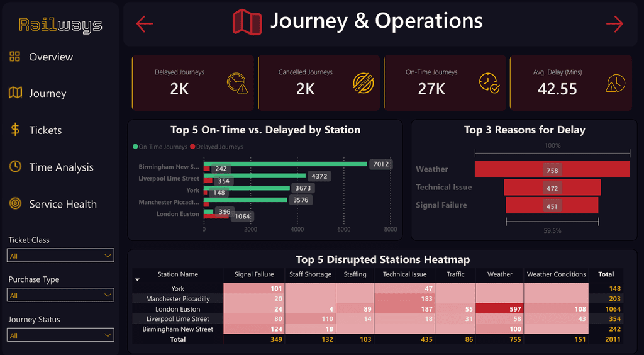
Task: Toggle Station Name column sort arrow
Action: (138, 279)
